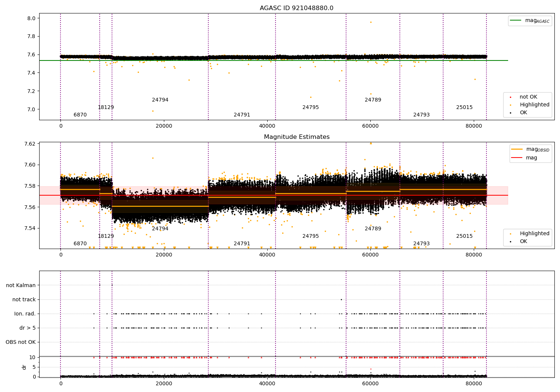Click OBSID label 24791 in top panel
The image size is (560, 392).
242,115
